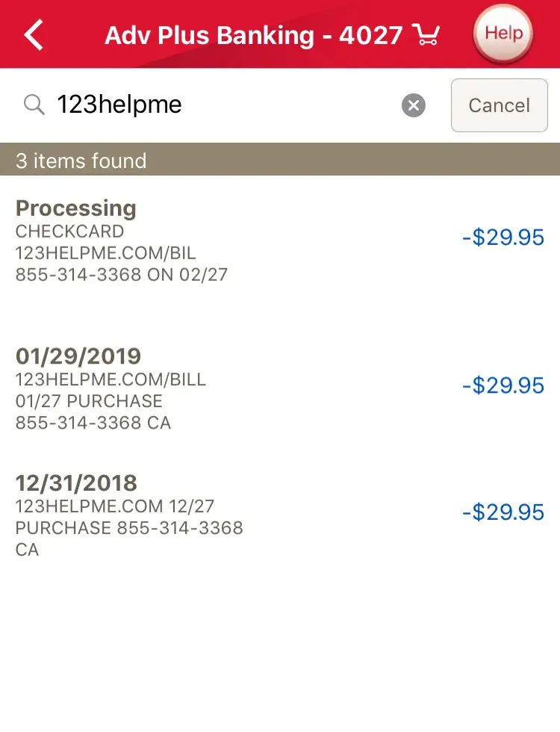Click the magnifying glass search icon
This screenshot has height=732, width=560.
click(34, 105)
